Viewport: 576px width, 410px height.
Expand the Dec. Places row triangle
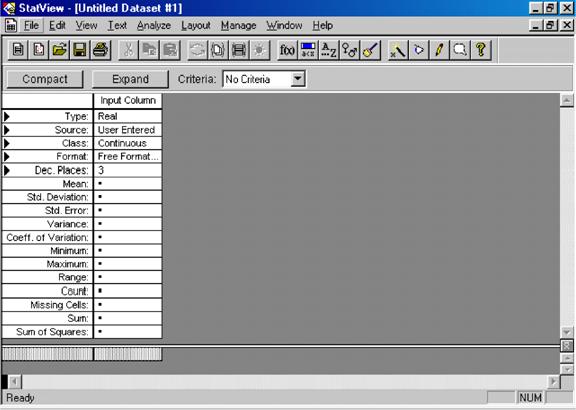click(x=7, y=170)
